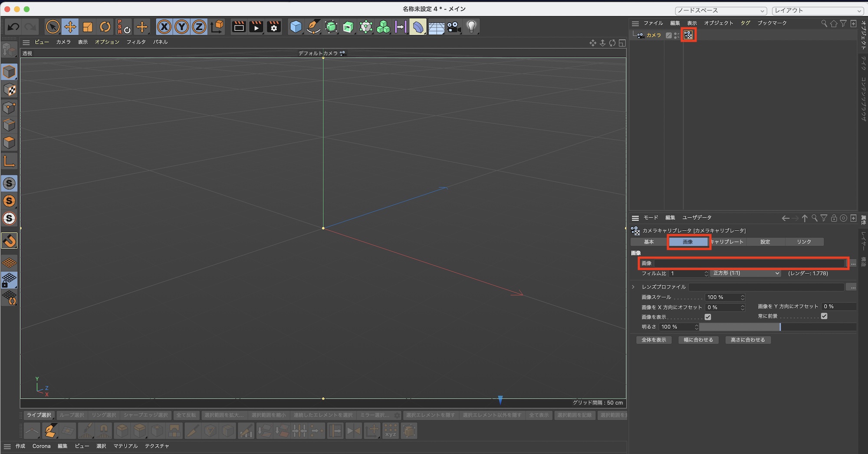The width and height of the screenshot is (868, 454).
Task: Open the フィルタ menu in viewport
Action: coord(136,42)
